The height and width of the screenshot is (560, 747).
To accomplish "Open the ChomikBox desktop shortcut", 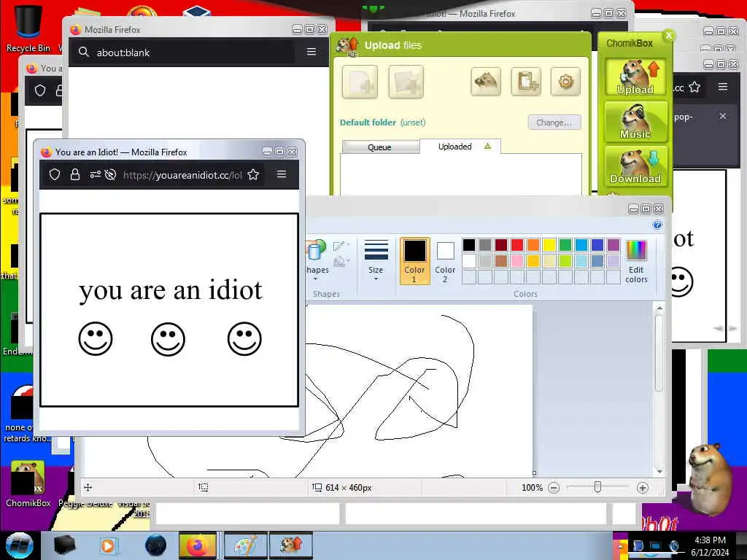I will 28,483.
